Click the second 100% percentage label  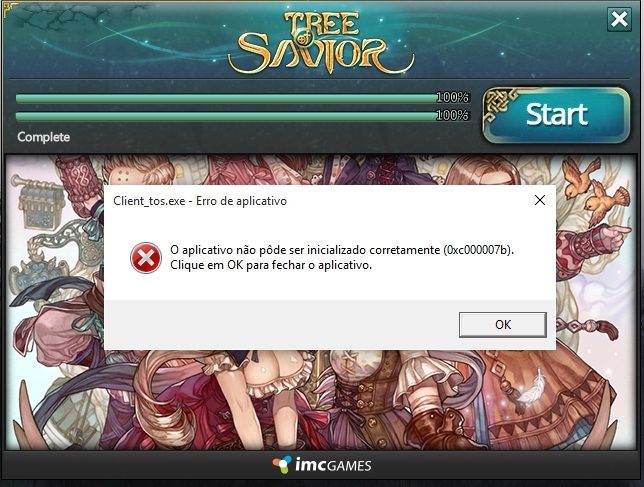pyautogui.click(x=452, y=115)
